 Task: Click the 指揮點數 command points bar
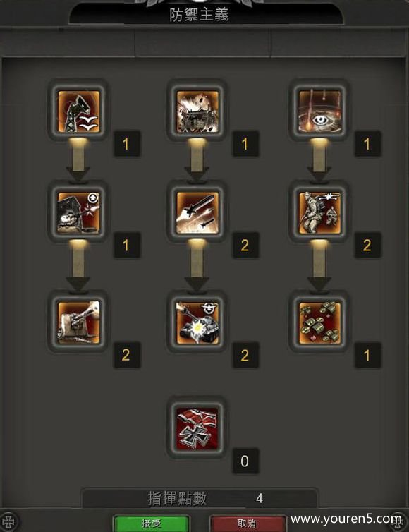tap(200, 498)
